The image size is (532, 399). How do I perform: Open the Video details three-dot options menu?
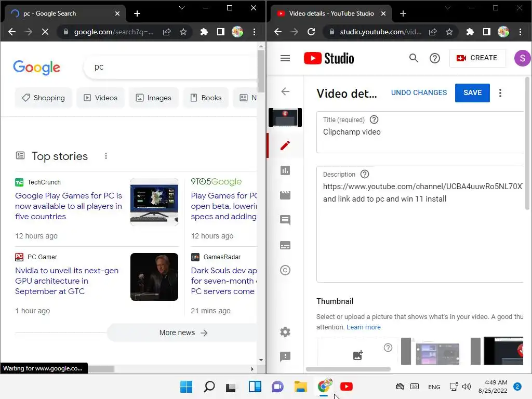tap(500, 93)
